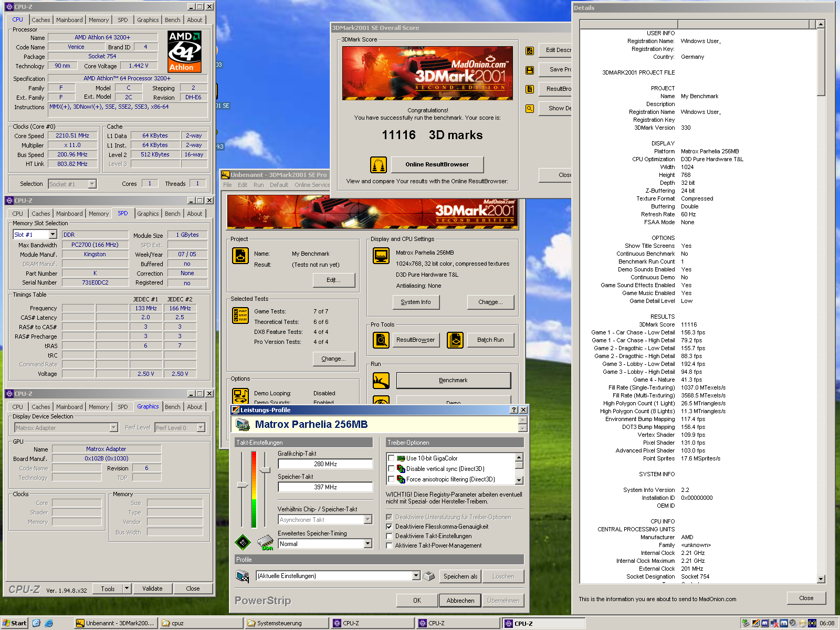
Task: Expand the Erweitertes Speicher-Timing Normal dropdown
Action: pos(368,544)
